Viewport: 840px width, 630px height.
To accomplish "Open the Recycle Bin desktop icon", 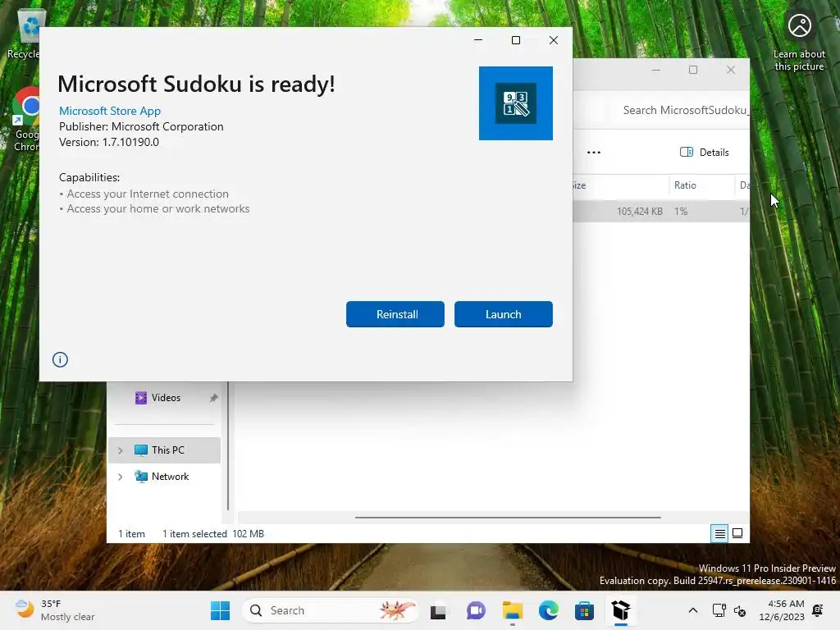I will pyautogui.click(x=24, y=34).
